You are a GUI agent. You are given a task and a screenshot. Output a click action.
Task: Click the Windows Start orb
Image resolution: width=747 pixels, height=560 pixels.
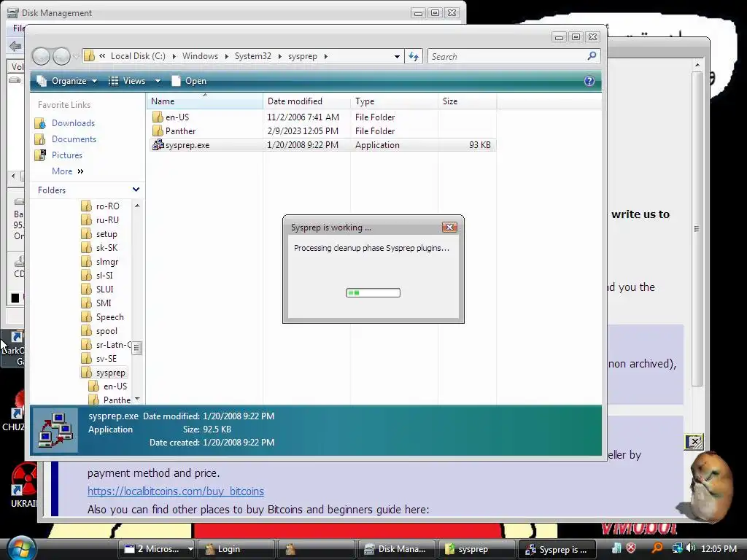point(20,548)
